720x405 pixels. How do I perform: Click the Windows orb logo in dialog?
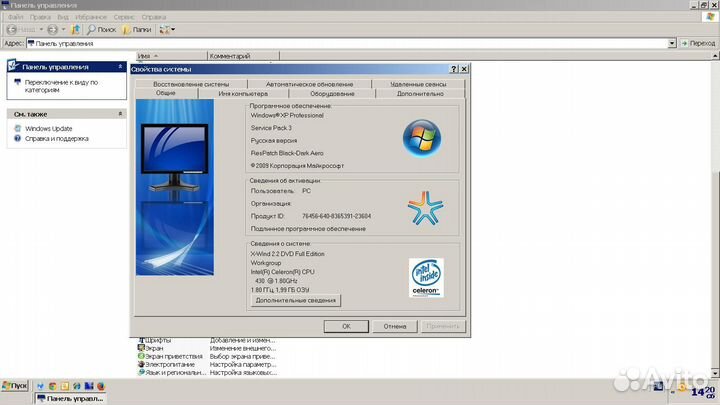422,138
